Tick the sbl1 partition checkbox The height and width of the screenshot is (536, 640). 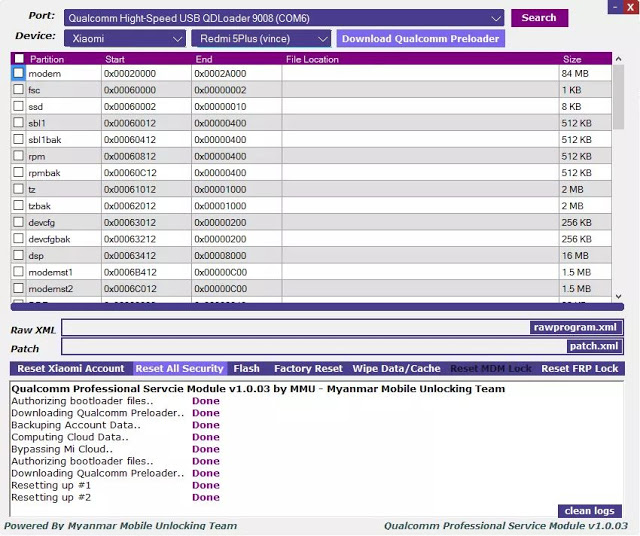18,122
